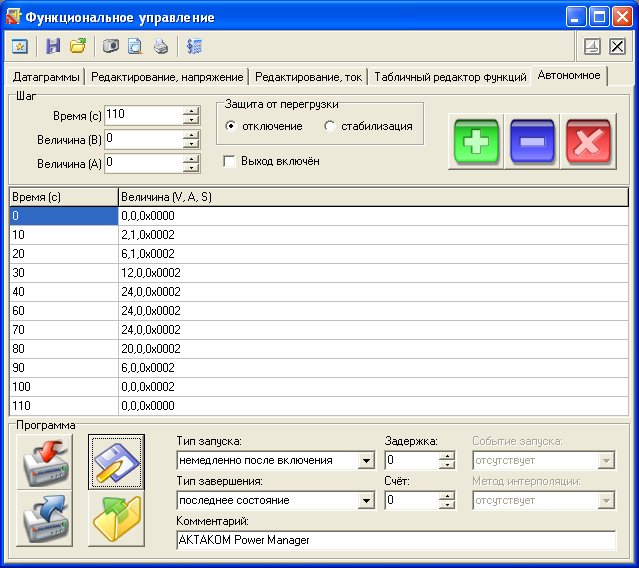Click the Комментарий text field
Image resolution: width=639 pixels, height=568 pixels.
tap(396, 540)
